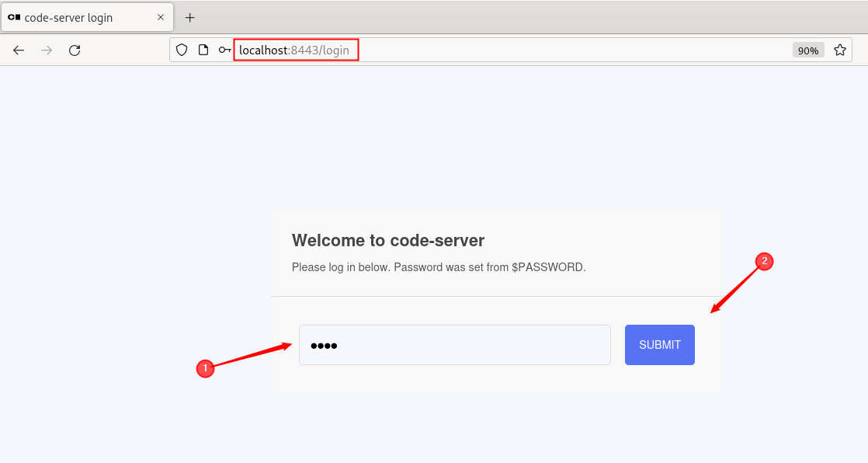Click the localhost:8443/login address text
The image size is (868, 463).
click(294, 50)
